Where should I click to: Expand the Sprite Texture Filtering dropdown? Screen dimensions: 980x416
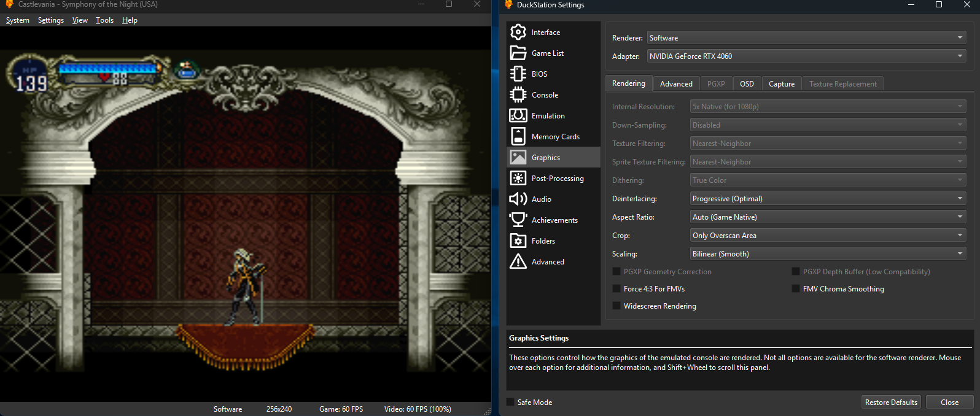[828, 161]
